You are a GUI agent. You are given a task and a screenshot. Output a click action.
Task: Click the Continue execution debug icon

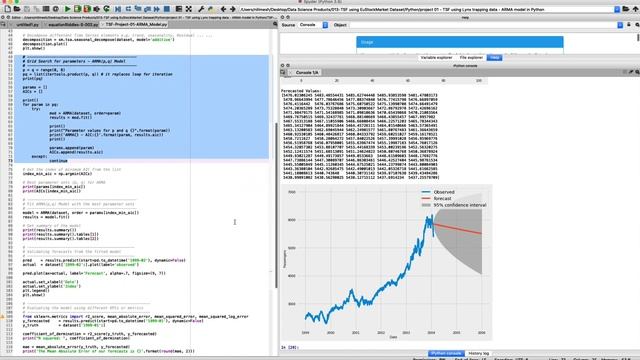(x=157, y=9)
